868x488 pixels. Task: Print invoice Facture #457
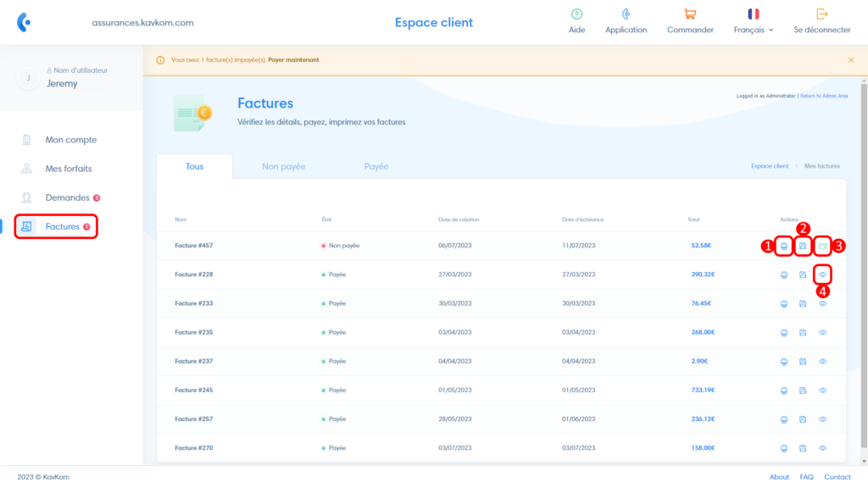(x=784, y=246)
